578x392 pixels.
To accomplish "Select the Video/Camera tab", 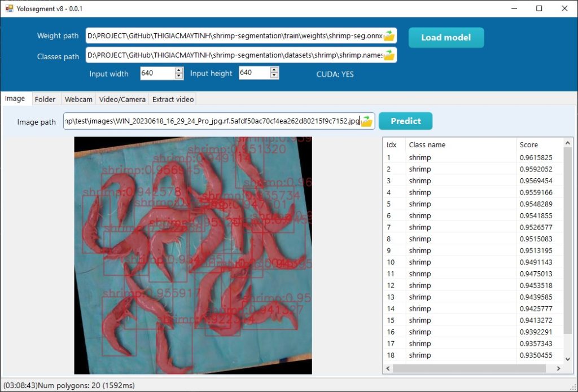I will [122, 99].
